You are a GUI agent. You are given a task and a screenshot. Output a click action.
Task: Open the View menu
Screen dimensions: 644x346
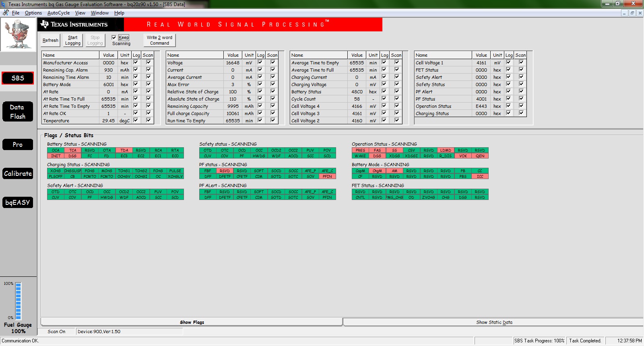[x=80, y=13]
